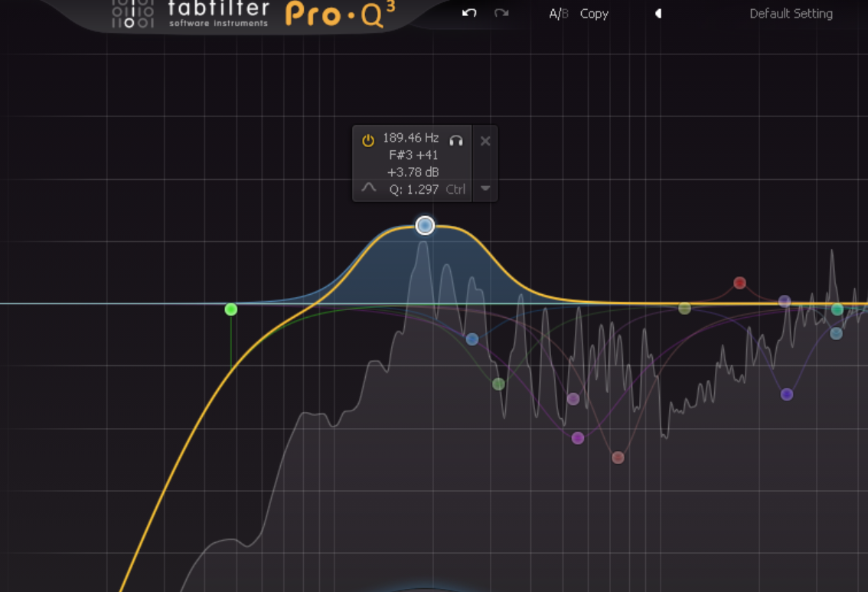
Task: Click the +3.78 dB gain value
Action: click(413, 172)
